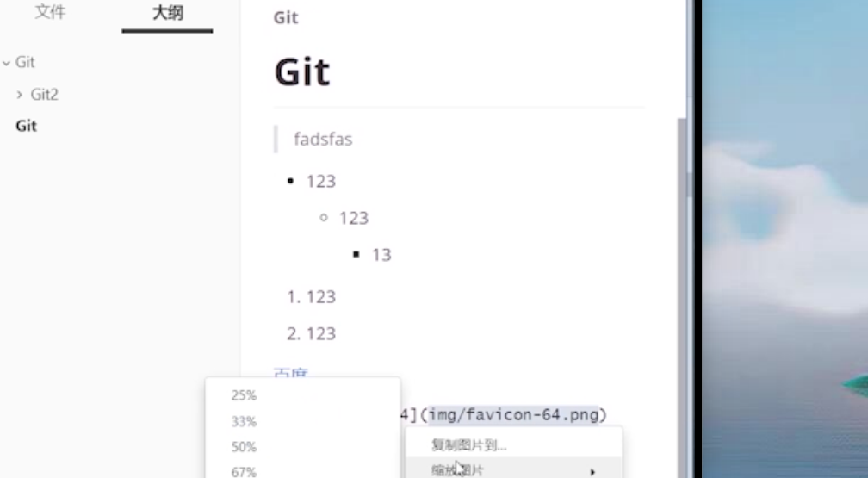868x478 pixels.
Task: Expand the Git2 outline chevron
Action: click(20, 95)
